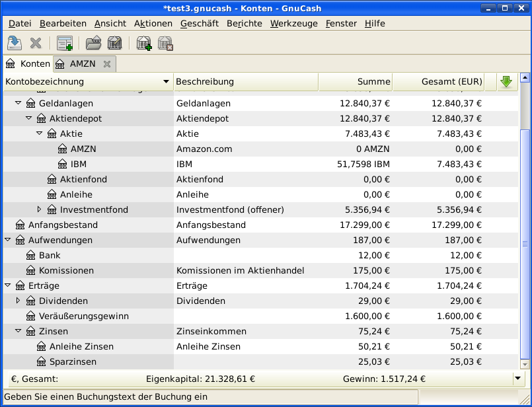Click the Open account folder icon
Image resolution: width=532 pixels, height=407 pixels.
click(93, 44)
